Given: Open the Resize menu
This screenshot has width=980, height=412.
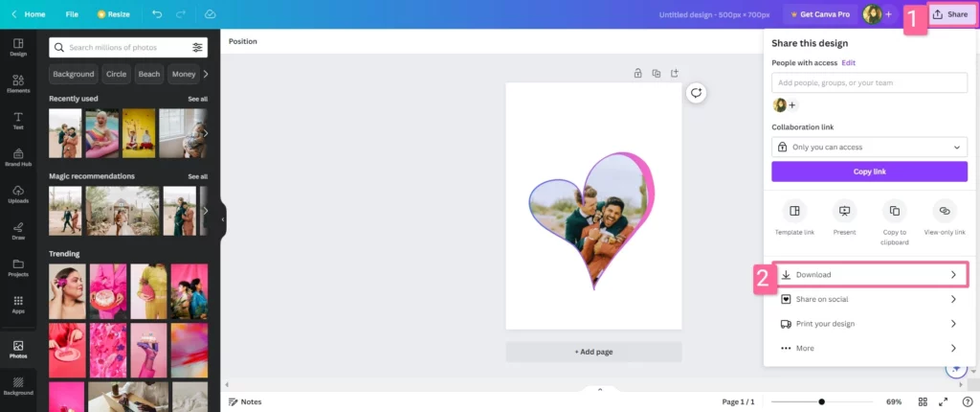Looking at the screenshot, I should coord(114,13).
